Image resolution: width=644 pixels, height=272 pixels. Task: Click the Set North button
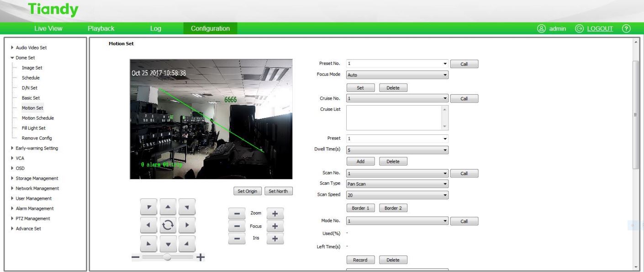click(278, 192)
